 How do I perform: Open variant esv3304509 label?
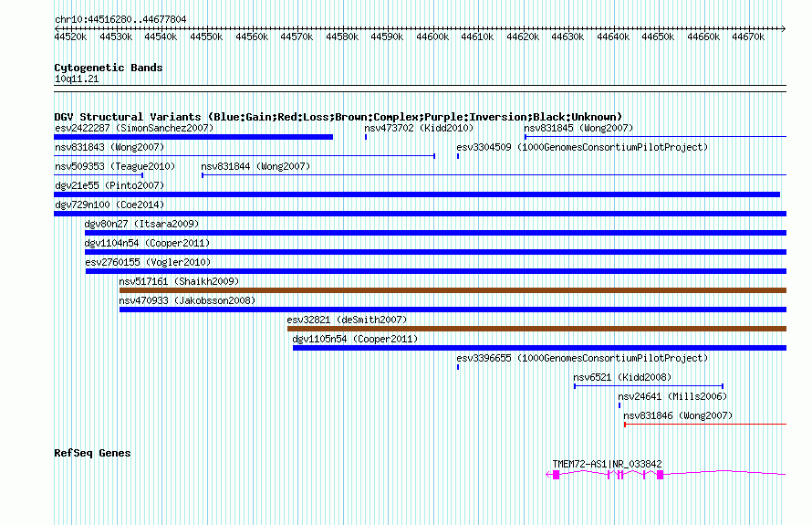click(582, 147)
